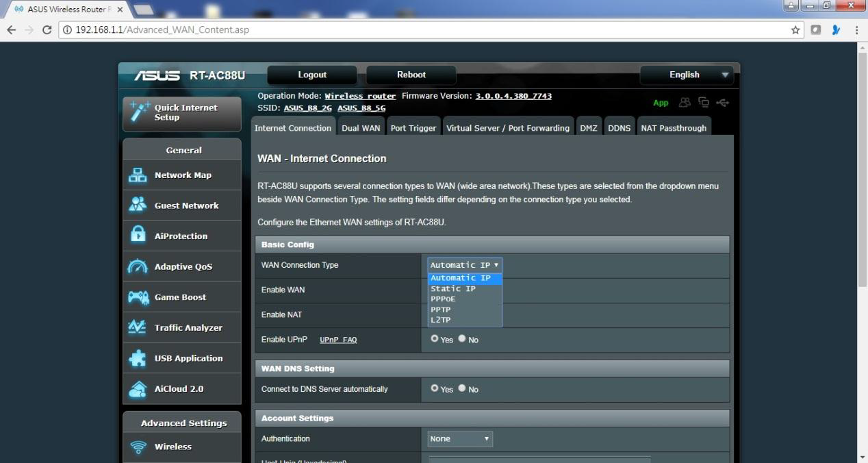
Task: Open the UPnP FAQ link
Action: pyautogui.click(x=338, y=340)
